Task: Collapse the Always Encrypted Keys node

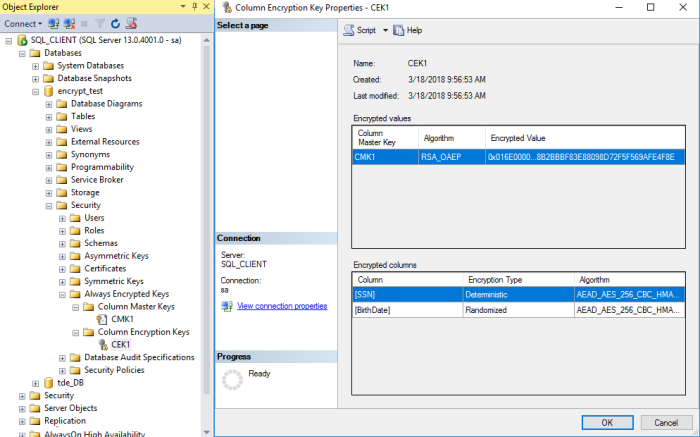Action: click(62, 294)
